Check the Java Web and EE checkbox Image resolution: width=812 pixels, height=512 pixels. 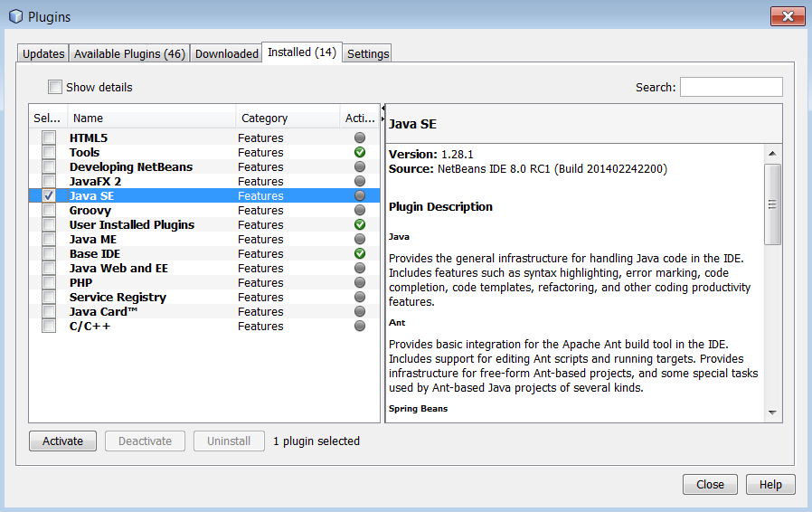(x=49, y=269)
